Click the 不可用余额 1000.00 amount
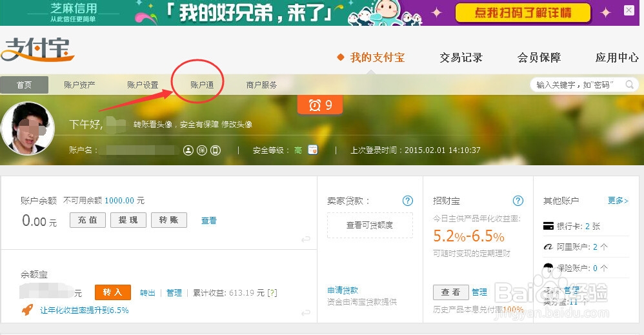 (x=119, y=201)
